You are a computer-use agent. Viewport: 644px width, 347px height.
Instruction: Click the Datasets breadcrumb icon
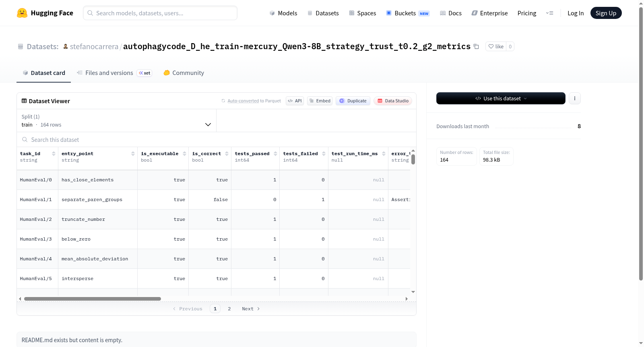21,46
